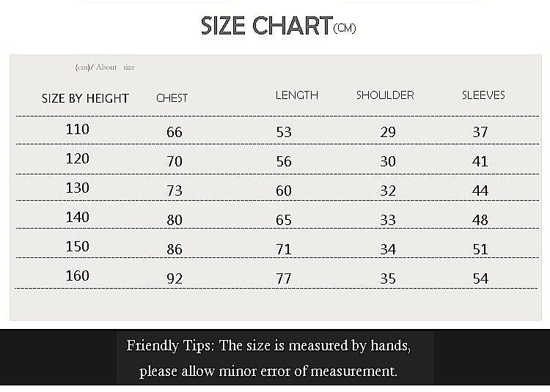The width and height of the screenshot is (550, 392).
Task: Click the 160 height row label
Action: pyautogui.click(x=77, y=276)
